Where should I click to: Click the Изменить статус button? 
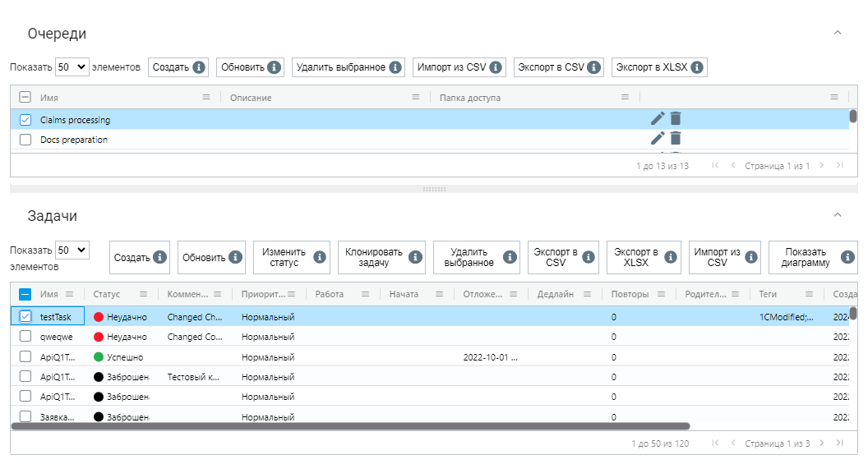[292, 257]
